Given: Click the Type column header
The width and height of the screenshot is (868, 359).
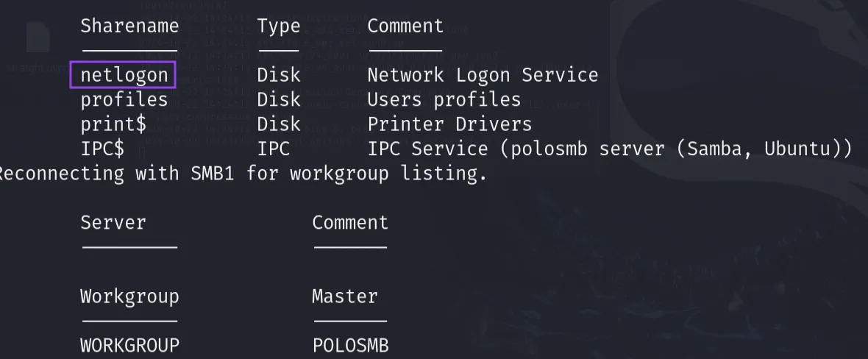Looking at the screenshot, I should coord(279,26).
